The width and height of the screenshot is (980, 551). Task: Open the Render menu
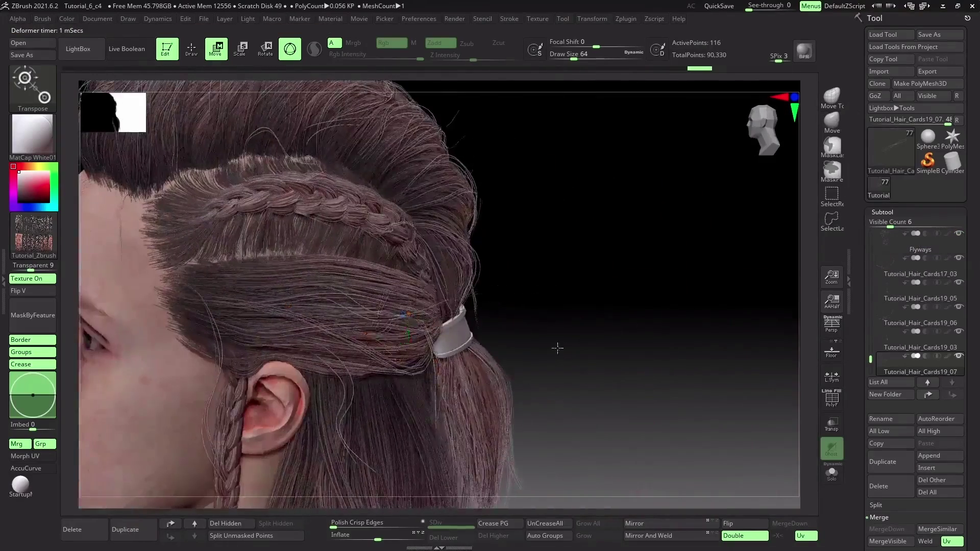pos(454,19)
